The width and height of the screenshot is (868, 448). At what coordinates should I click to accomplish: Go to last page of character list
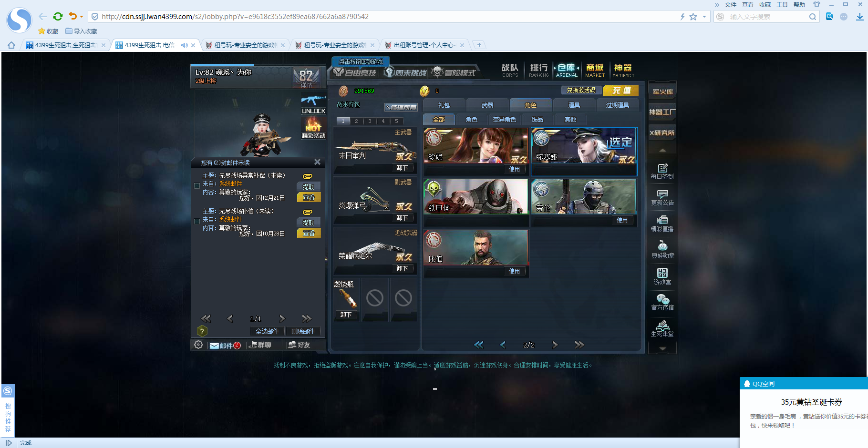coord(579,345)
